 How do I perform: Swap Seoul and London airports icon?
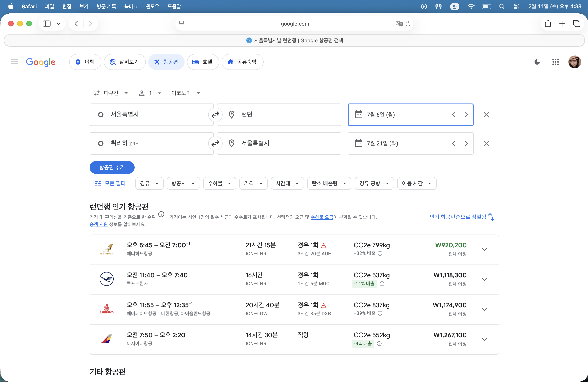(215, 115)
